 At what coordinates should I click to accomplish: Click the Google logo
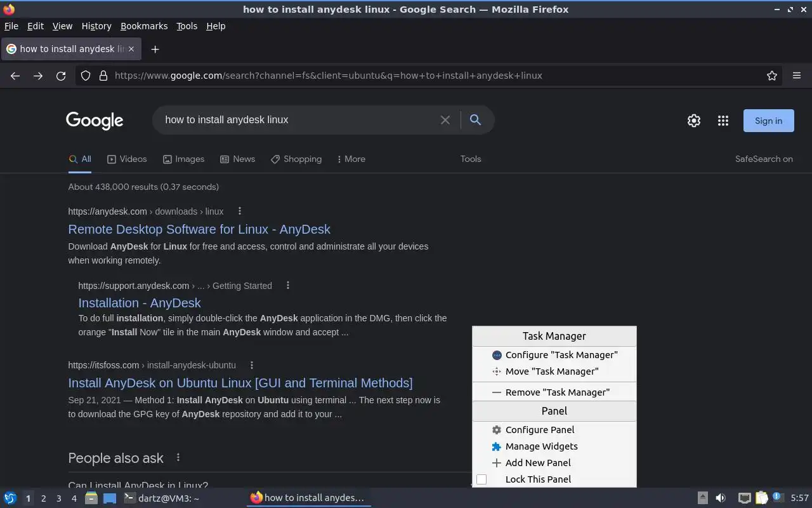click(95, 121)
